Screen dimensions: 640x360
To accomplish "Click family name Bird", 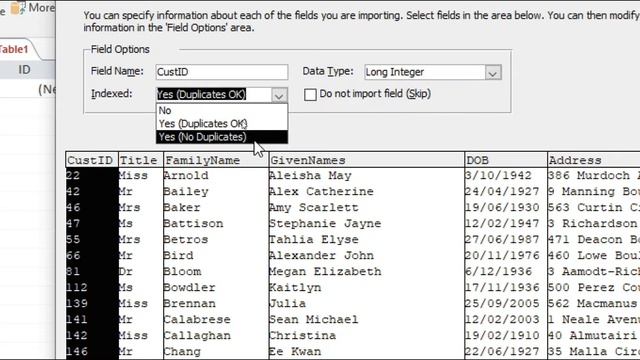I will pos(178,256).
